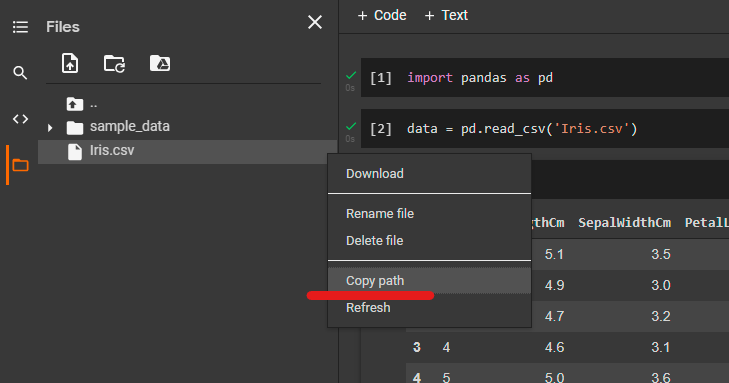Click the 3.0 SepalWidthCm value
This screenshot has height=383, width=729.
pos(661,285)
